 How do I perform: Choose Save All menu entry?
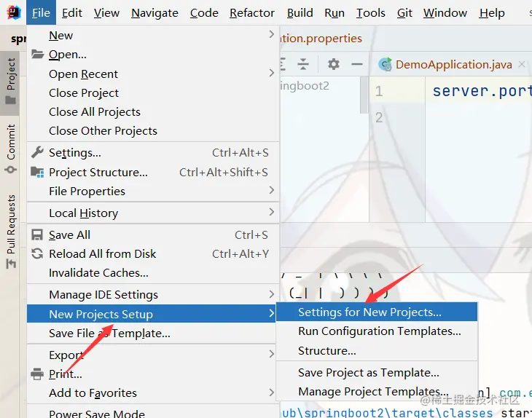point(153,235)
